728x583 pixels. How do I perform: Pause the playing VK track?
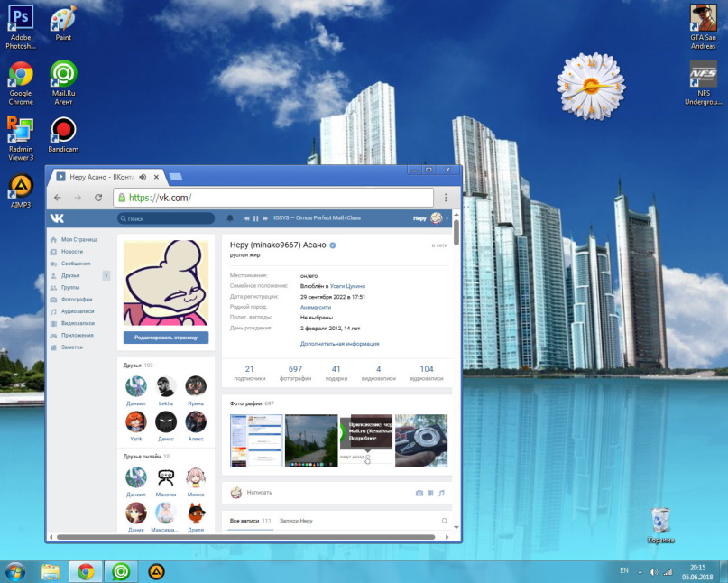pos(256,218)
